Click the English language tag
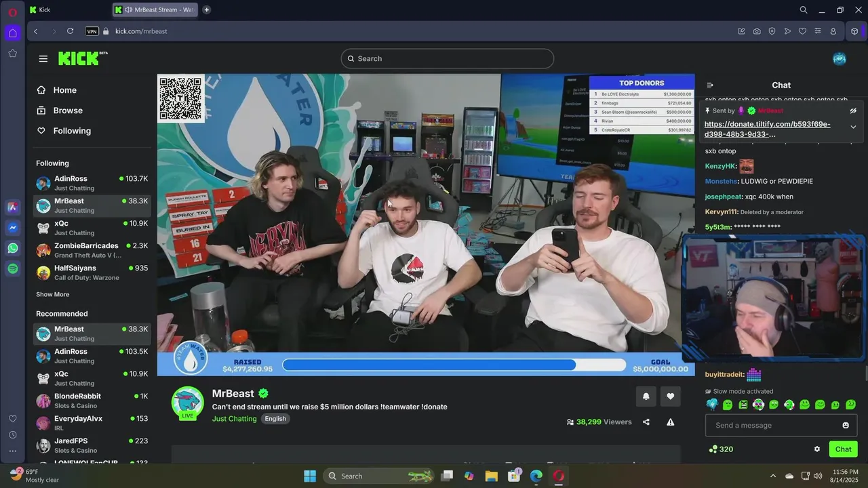The width and height of the screenshot is (868, 488). pos(275,419)
